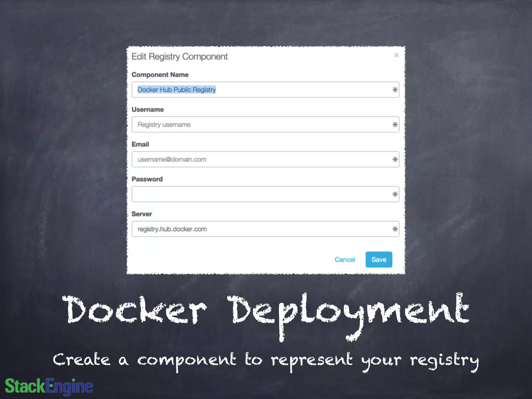Click the 'Email' field label
This screenshot has height=399, width=532.
(x=140, y=144)
